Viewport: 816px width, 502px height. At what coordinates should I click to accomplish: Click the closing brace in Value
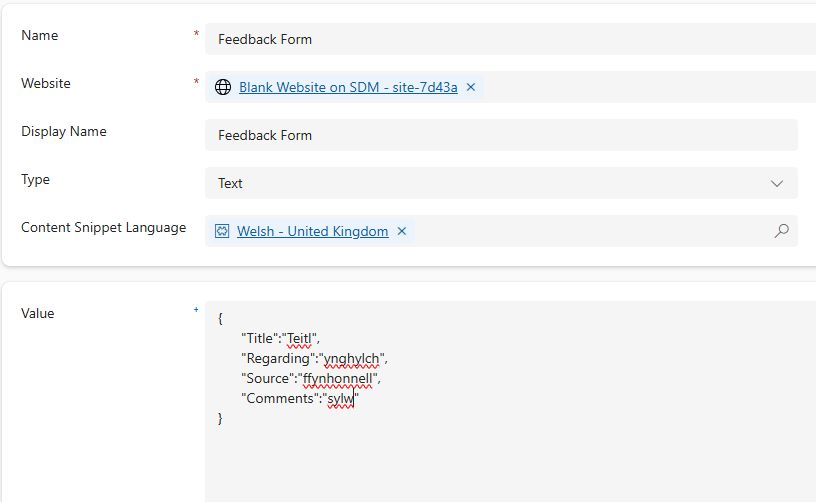(x=220, y=418)
